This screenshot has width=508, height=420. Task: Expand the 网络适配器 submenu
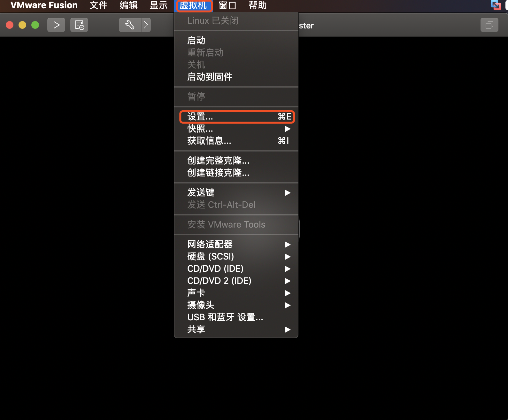[x=236, y=245]
